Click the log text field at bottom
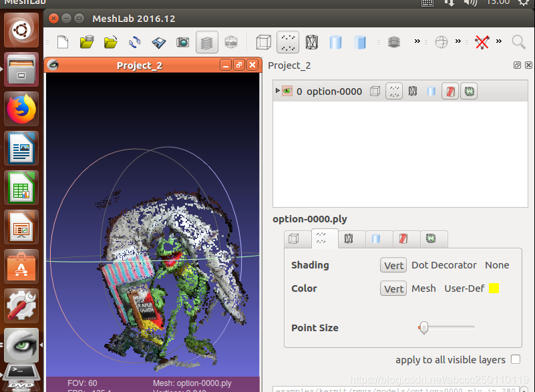The width and height of the screenshot is (535, 392). (x=395, y=389)
